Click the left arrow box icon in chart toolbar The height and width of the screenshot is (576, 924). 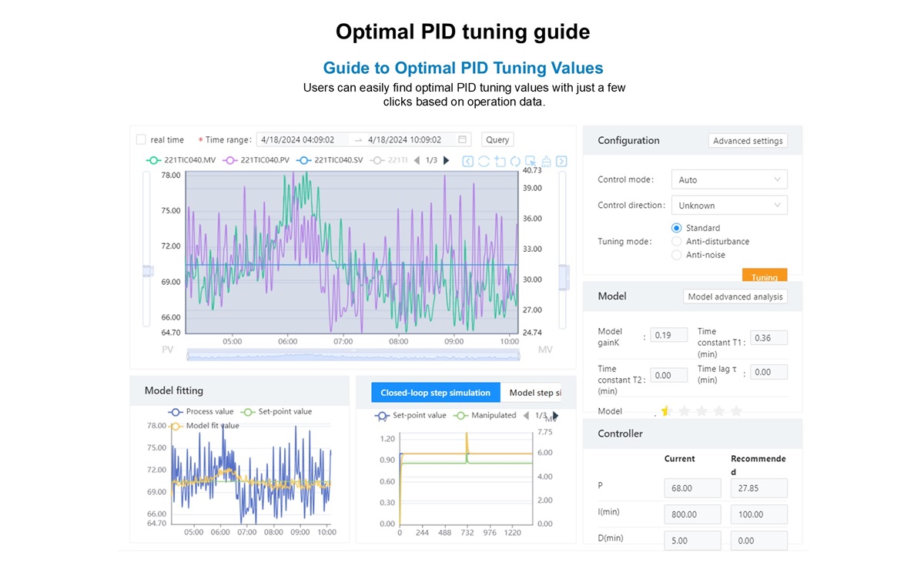click(468, 161)
